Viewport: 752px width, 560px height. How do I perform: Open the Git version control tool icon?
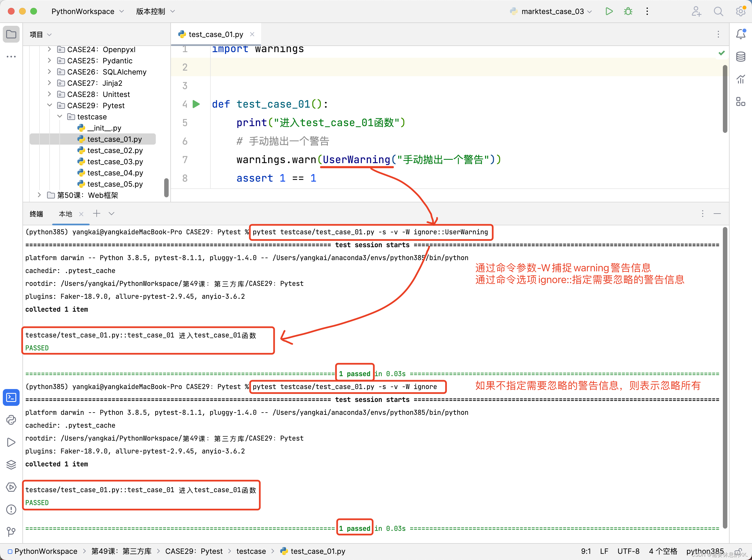tap(11, 531)
